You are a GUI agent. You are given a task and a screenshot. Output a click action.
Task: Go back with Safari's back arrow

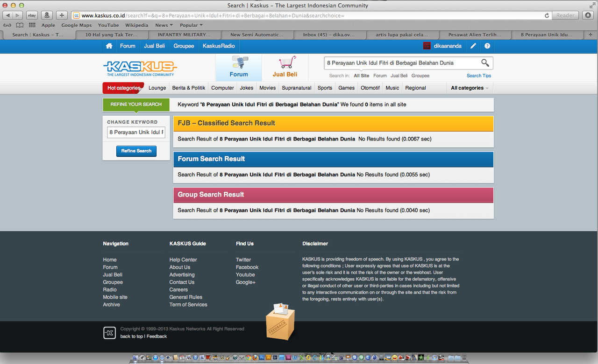[8, 15]
